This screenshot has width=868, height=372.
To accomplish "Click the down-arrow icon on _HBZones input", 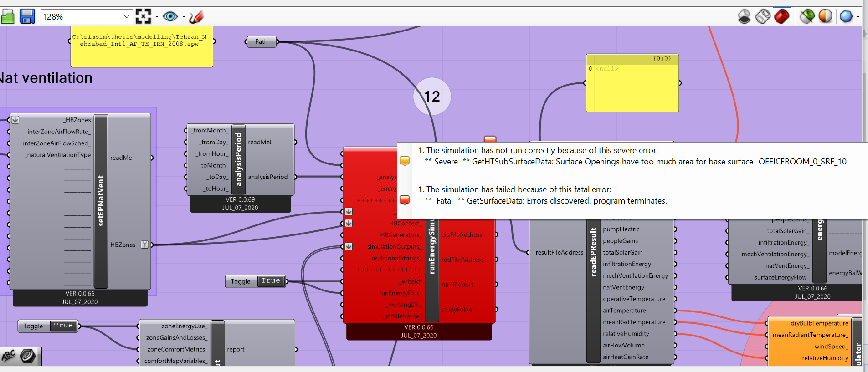I will click(15, 120).
